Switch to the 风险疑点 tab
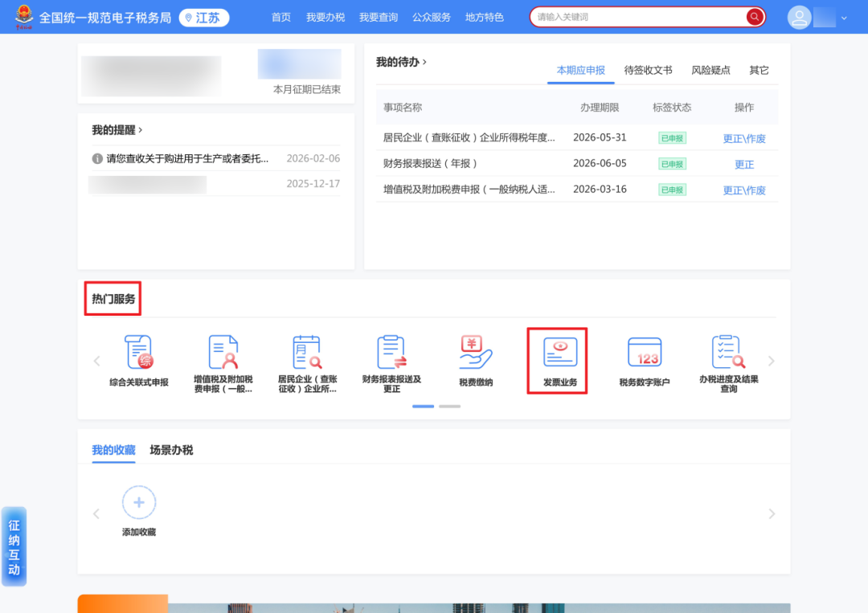This screenshot has width=868, height=613. pos(710,70)
